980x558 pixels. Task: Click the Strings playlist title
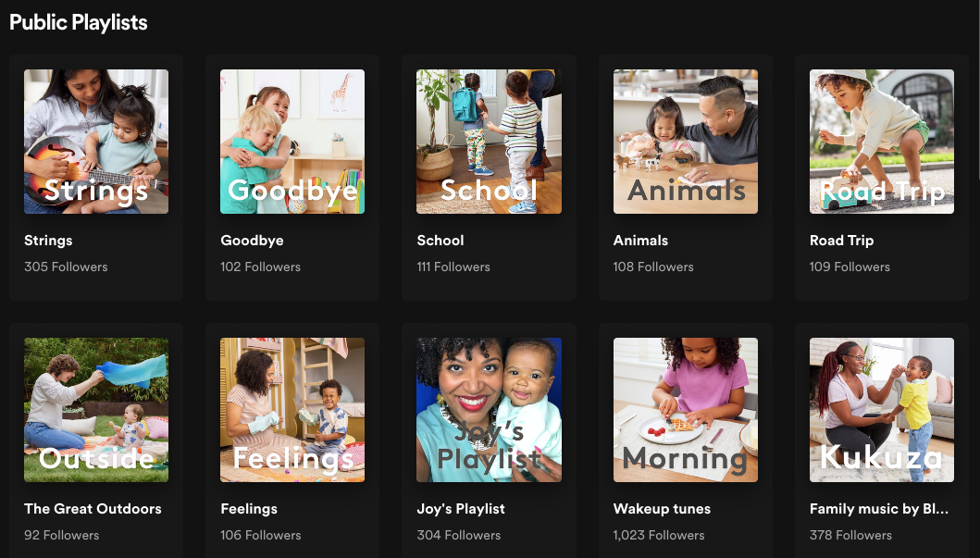coord(48,241)
